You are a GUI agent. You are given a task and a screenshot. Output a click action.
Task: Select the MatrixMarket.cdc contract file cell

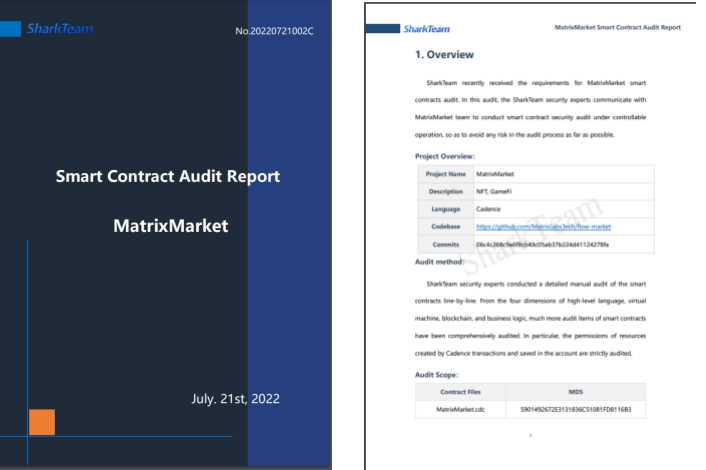click(461, 409)
